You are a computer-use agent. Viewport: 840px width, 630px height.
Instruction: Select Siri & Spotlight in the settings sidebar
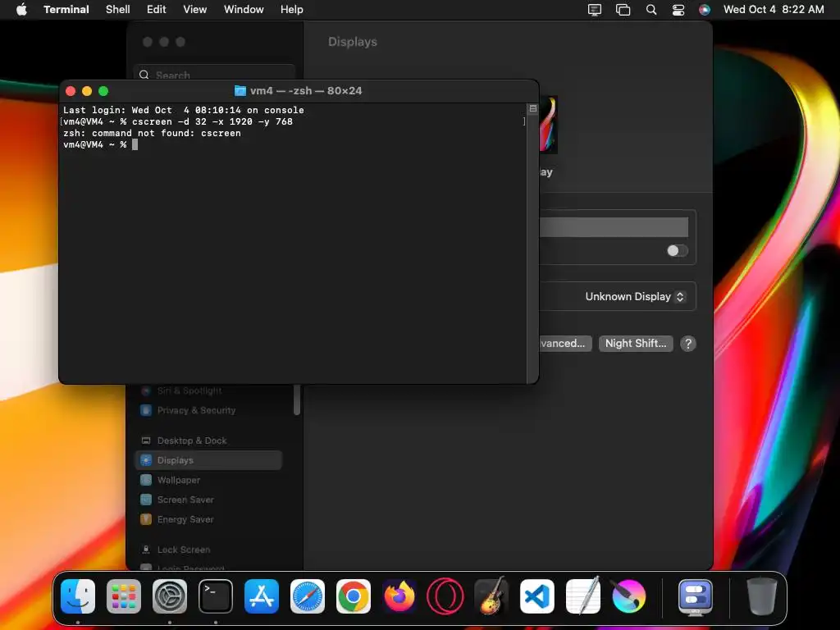pyautogui.click(x=189, y=390)
